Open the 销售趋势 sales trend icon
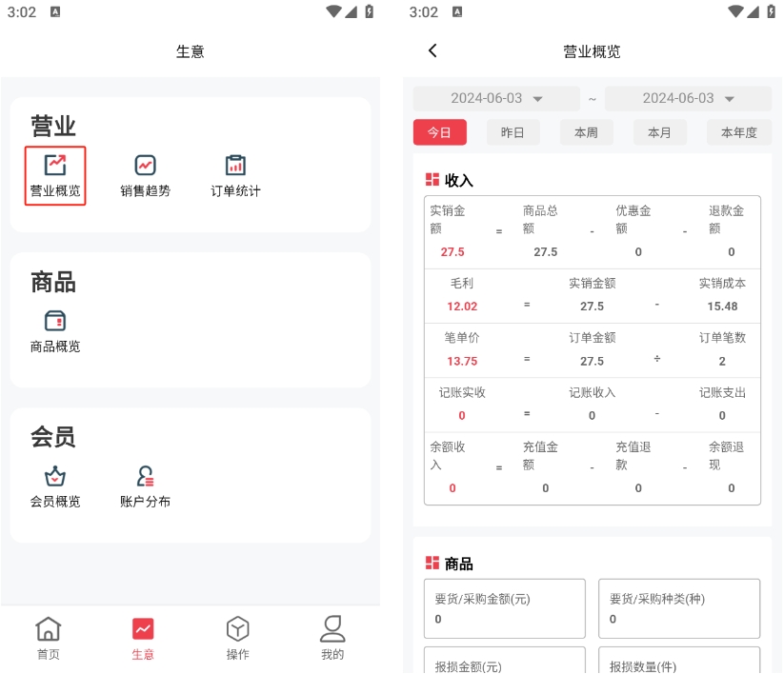This screenshot has height=674, width=784. tap(145, 175)
